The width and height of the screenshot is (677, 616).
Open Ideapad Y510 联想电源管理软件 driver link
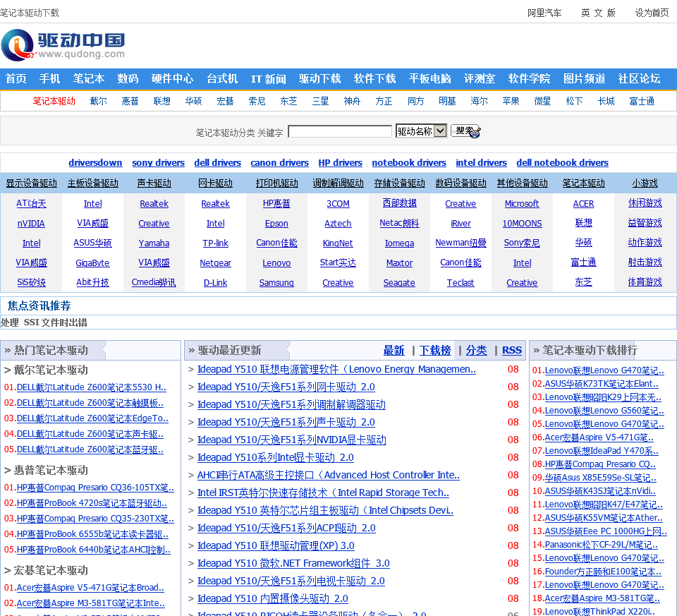coord(337,369)
